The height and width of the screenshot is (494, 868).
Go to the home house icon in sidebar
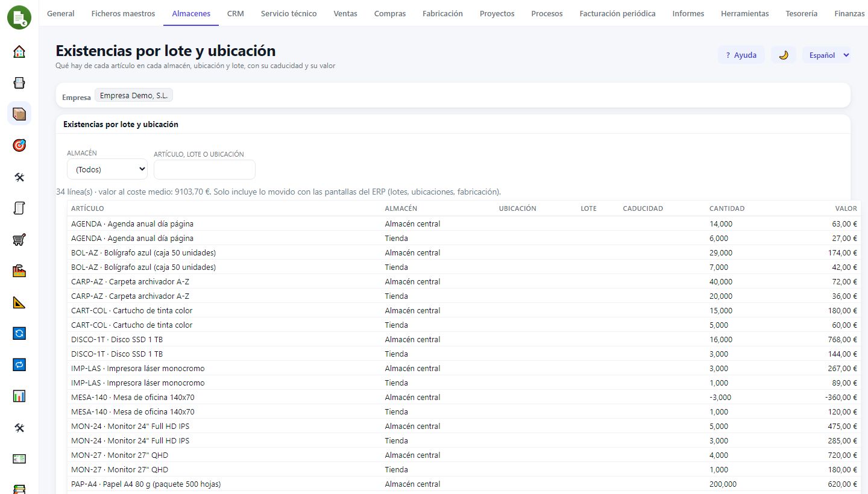point(19,51)
